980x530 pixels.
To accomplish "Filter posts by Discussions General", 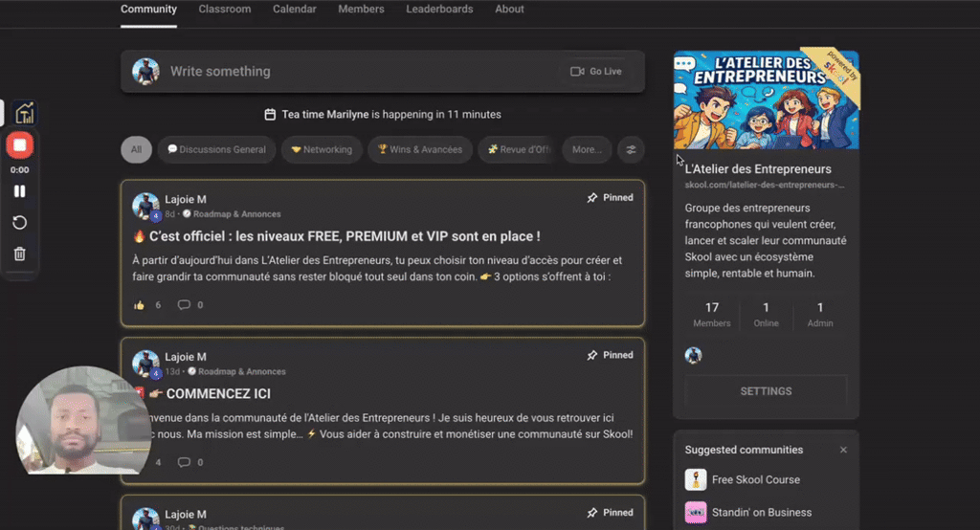I will [x=216, y=150].
